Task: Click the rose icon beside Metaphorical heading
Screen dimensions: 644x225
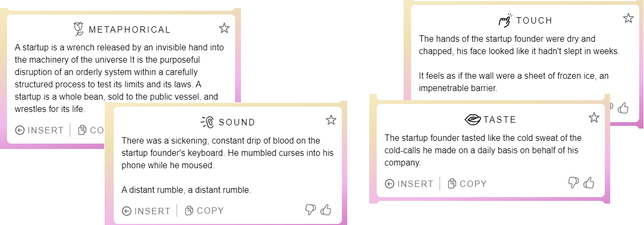Action: (x=78, y=29)
